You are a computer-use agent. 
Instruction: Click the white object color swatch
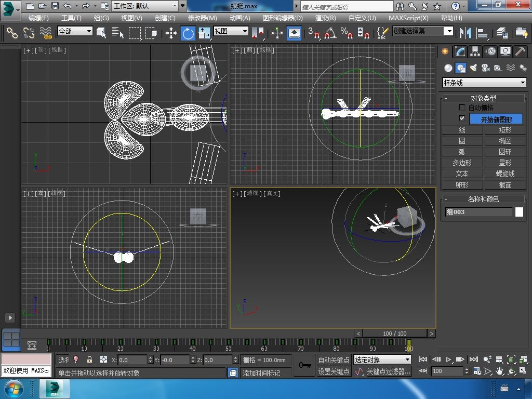[519, 212]
